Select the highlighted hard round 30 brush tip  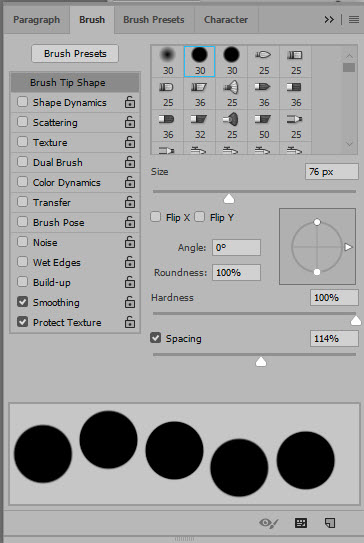[x=199, y=61]
